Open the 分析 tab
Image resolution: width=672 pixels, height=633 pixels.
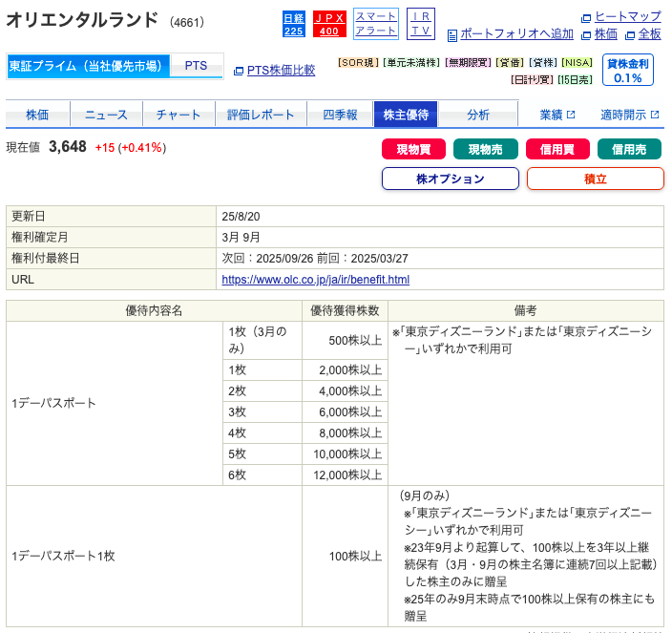[x=478, y=115]
